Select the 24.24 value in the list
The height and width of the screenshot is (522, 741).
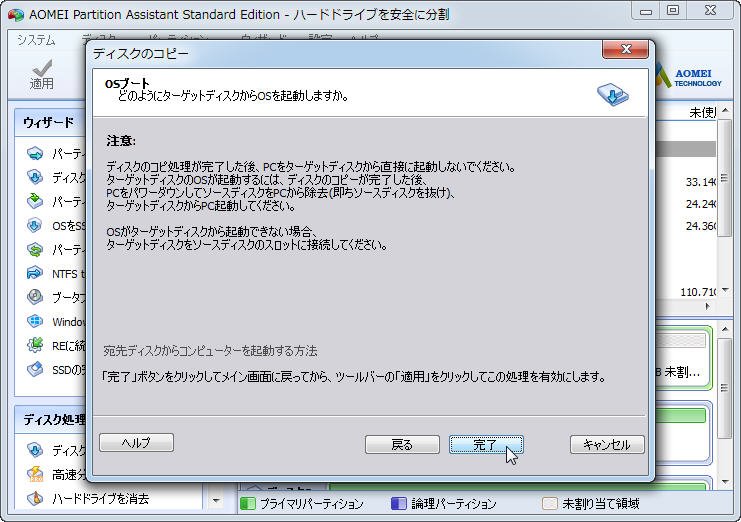pyautogui.click(x=701, y=204)
